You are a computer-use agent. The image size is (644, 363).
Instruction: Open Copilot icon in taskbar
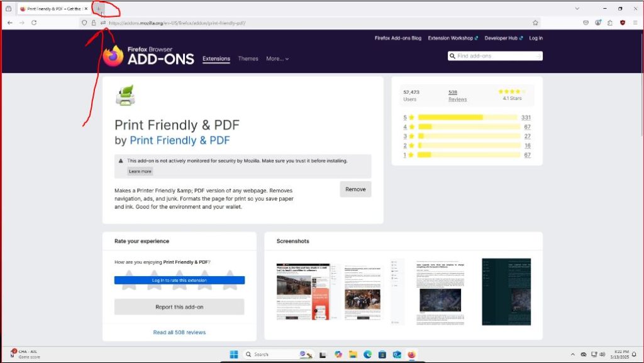pos(338,354)
